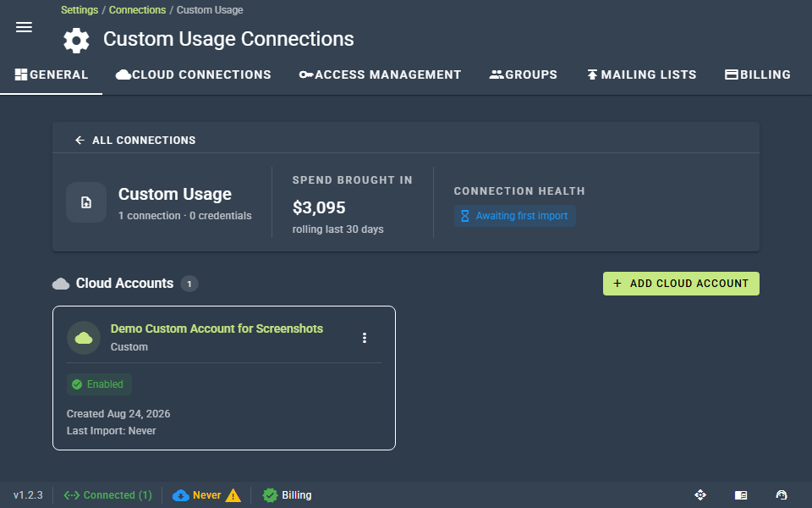
Task: Click the Cloud Accounts count badge
Action: click(x=189, y=284)
